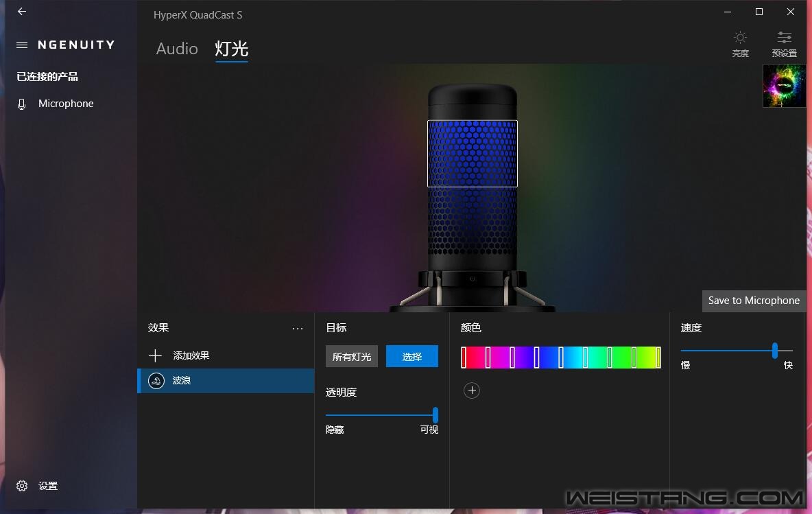Select the upper lighting zone of microphone
This screenshot has width=812, height=514.
[x=473, y=153]
